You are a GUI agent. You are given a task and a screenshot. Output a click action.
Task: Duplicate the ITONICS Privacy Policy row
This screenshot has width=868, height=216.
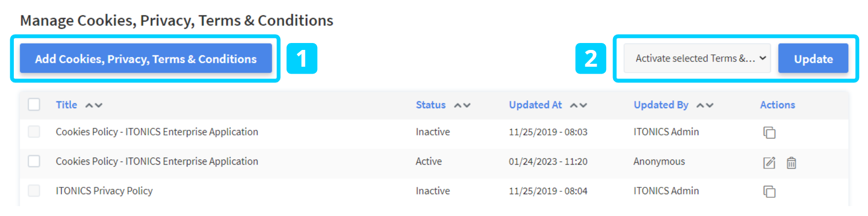769,191
